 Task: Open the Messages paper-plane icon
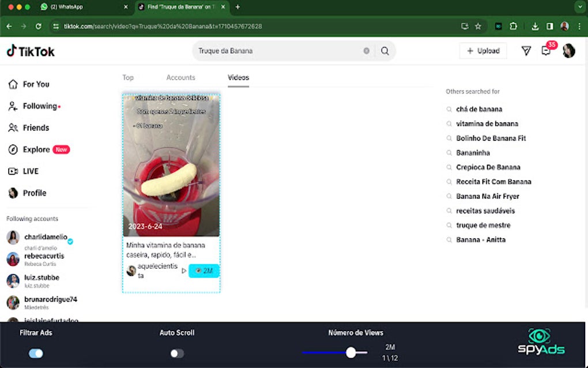tap(526, 51)
